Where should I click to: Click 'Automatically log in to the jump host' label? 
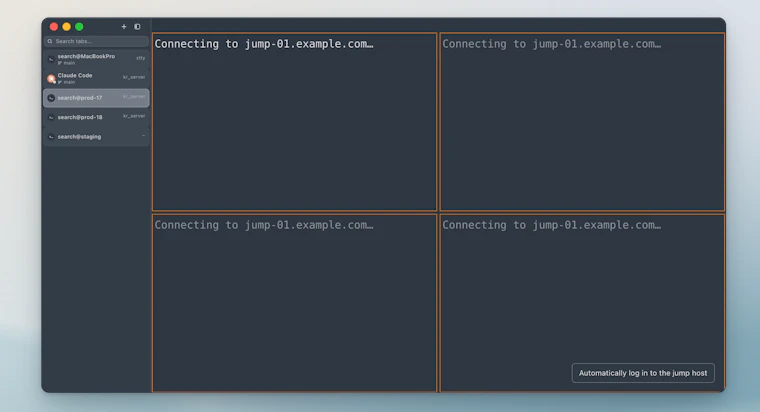coord(643,373)
